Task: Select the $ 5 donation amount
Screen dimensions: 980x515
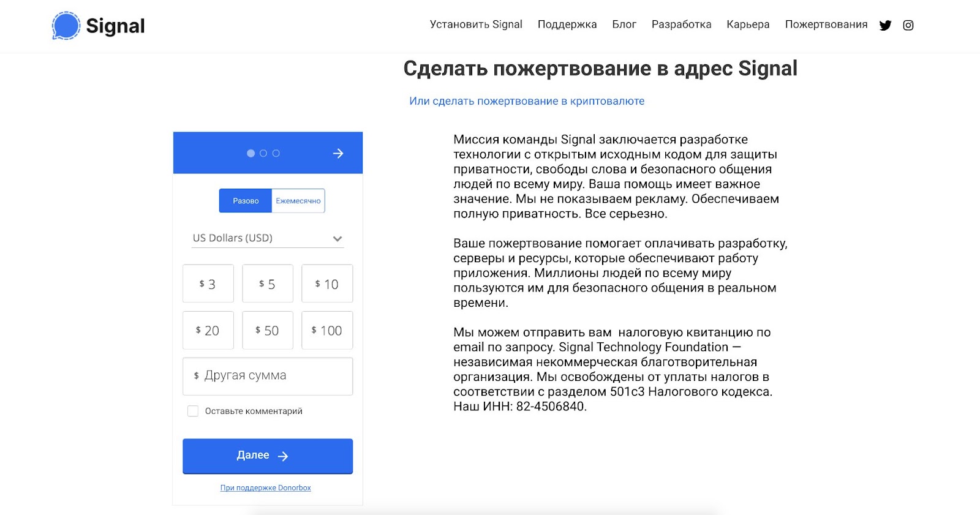Action: point(268,284)
